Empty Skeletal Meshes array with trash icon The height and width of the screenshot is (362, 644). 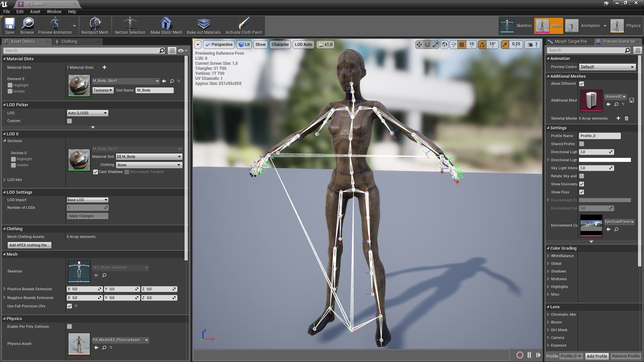click(x=627, y=118)
